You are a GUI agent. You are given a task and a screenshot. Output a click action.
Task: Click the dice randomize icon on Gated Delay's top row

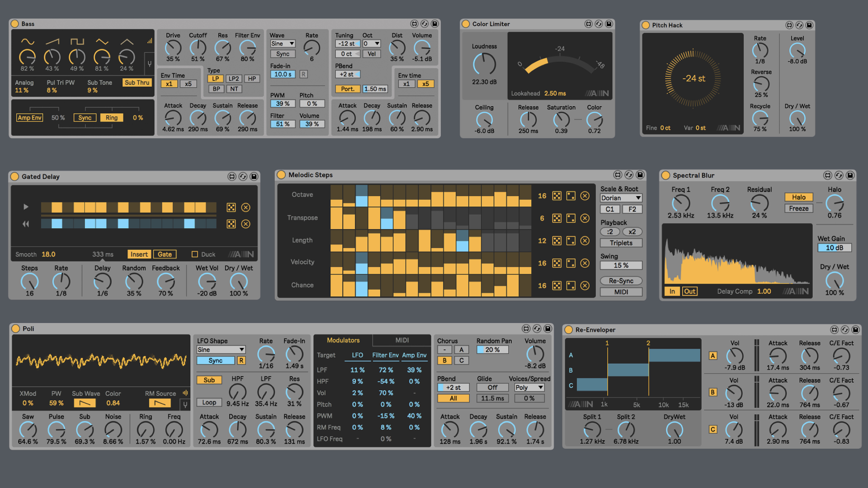tap(231, 207)
